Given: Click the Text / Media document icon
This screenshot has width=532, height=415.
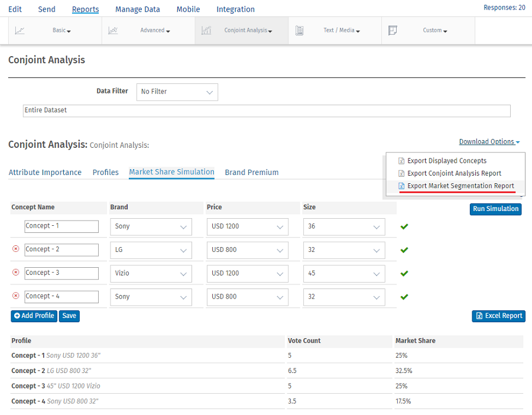Looking at the screenshot, I should pyautogui.click(x=300, y=30).
